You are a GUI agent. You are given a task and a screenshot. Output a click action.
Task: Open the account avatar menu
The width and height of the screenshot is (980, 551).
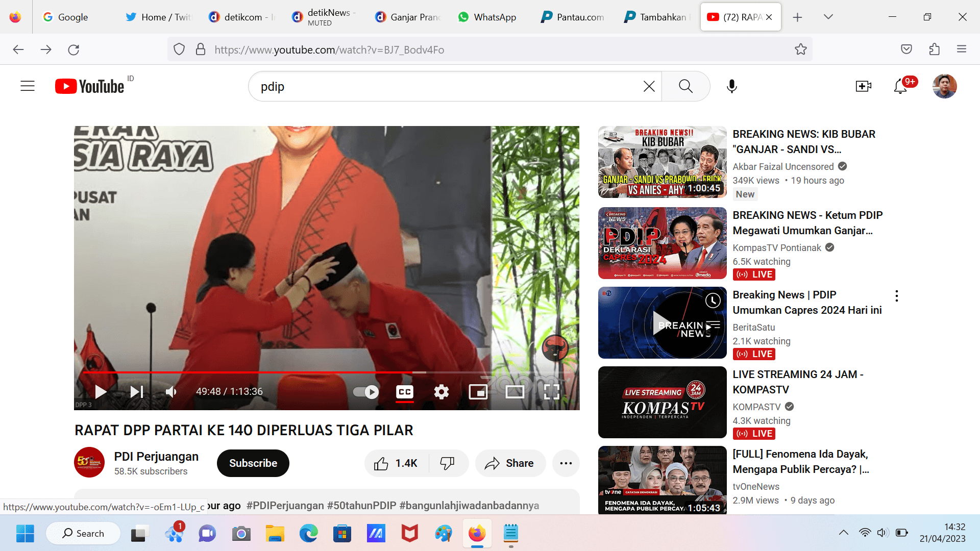click(x=944, y=86)
